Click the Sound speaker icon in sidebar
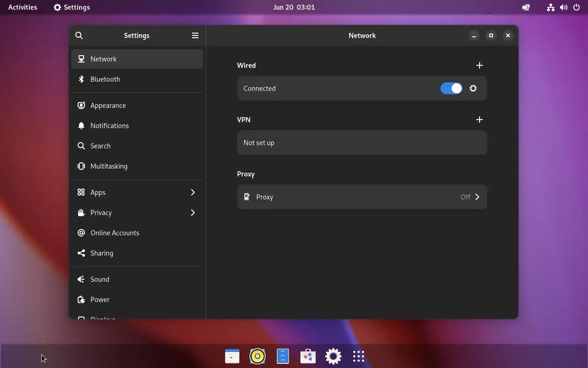 point(81,279)
